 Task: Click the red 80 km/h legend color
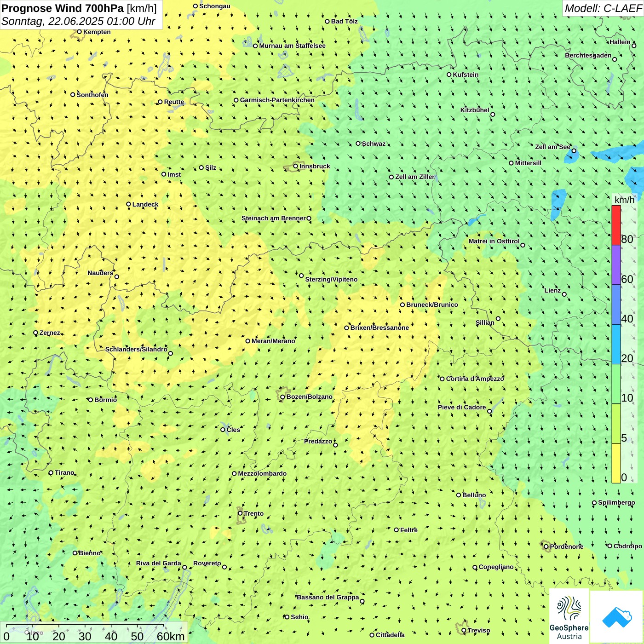pos(616,225)
